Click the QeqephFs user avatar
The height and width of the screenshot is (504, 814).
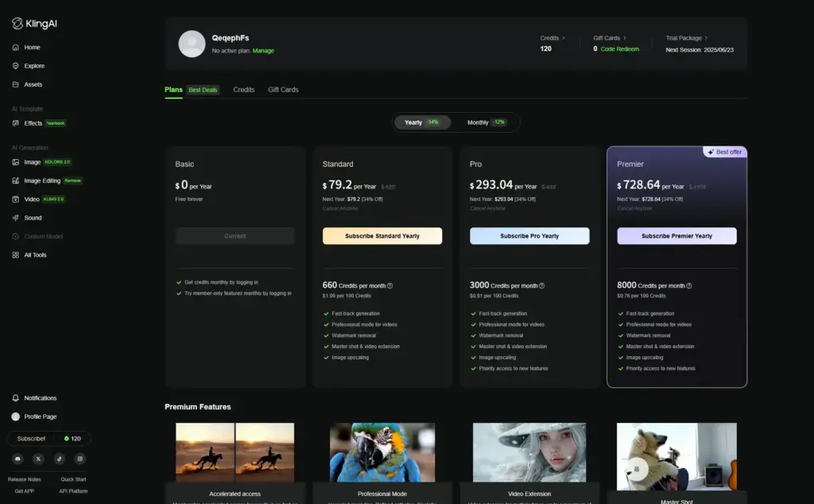click(x=192, y=44)
